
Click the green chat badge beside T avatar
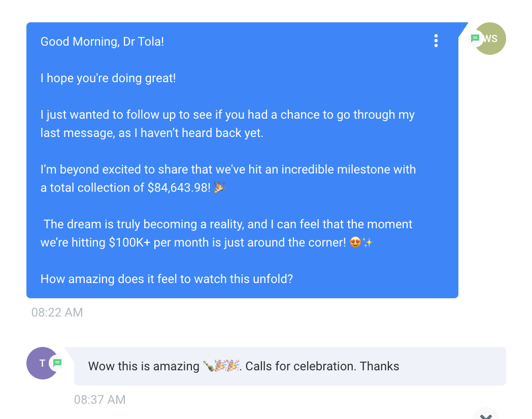[x=57, y=363]
